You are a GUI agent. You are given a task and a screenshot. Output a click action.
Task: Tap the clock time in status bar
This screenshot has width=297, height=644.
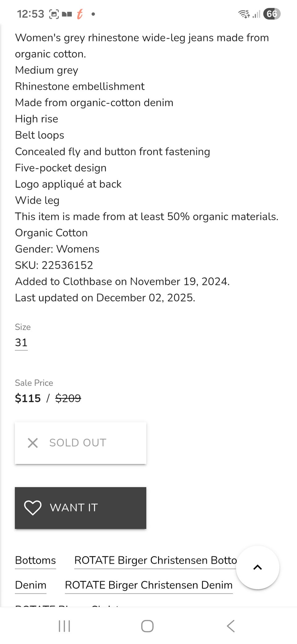tap(31, 14)
